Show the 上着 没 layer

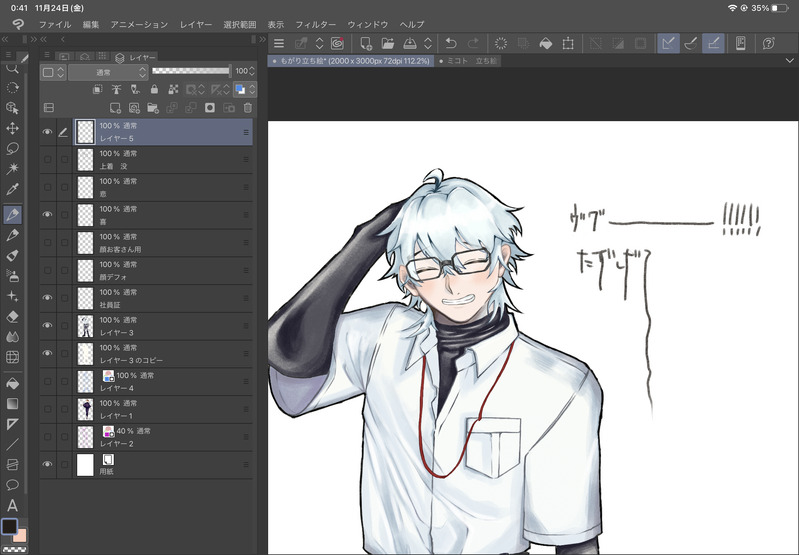point(47,160)
